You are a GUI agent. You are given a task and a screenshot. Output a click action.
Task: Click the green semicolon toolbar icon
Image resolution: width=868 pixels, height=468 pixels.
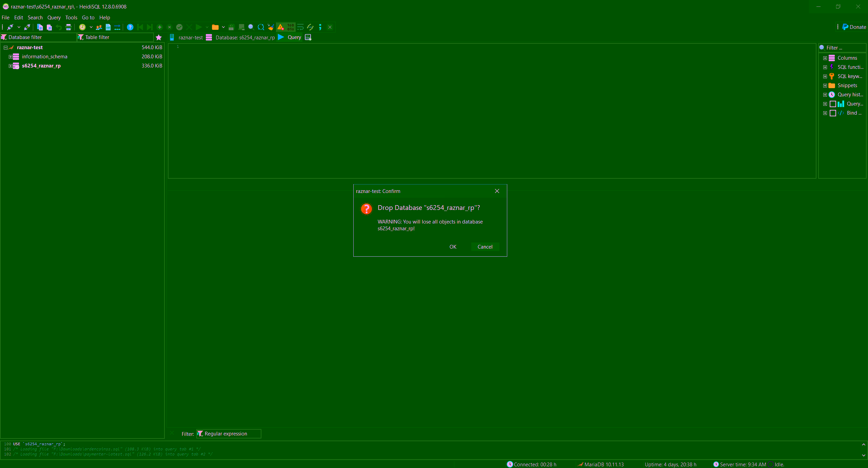(x=320, y=27)
